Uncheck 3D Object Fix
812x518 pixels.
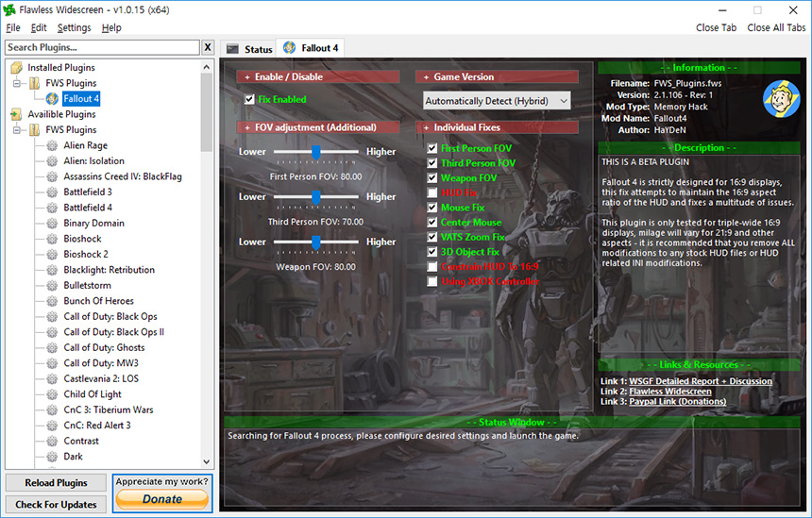tap(431, 252)
